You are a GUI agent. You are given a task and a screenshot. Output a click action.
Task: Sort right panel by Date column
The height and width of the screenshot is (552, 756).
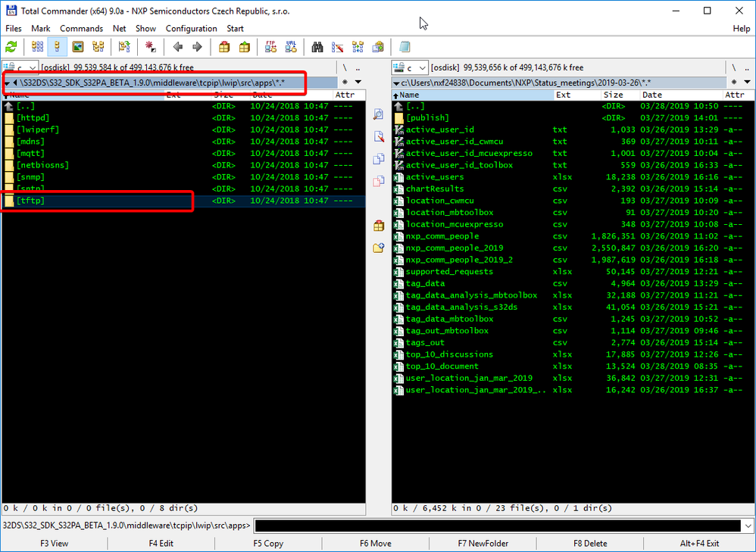tap(681, 95)
